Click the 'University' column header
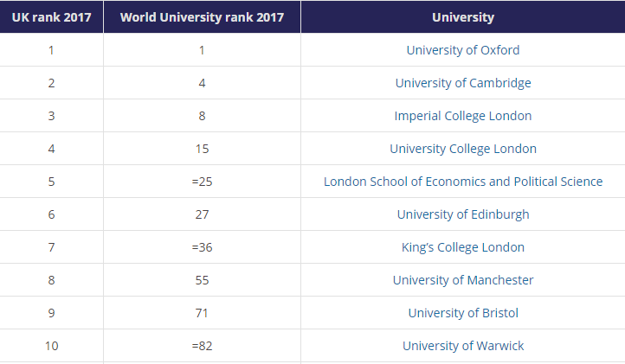Screen dimensions: 625x364 pos(463,17)
